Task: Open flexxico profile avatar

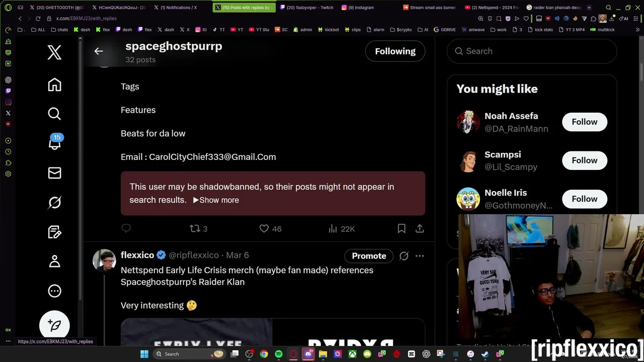Action: tap(104, 260)
